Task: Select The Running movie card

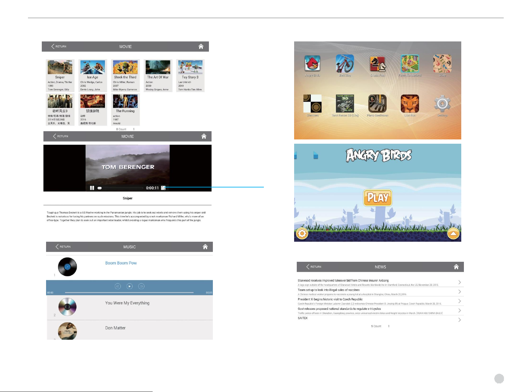Action: (x=125, y=110)
